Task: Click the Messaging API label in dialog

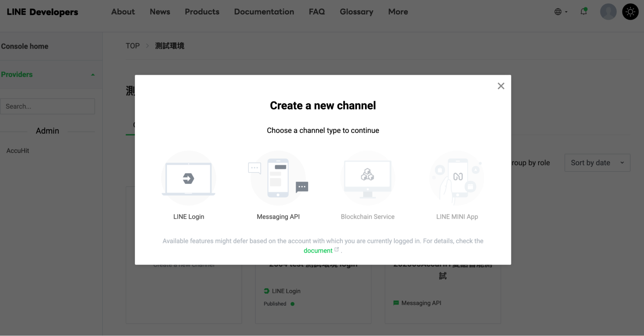Action: (278, 217)
